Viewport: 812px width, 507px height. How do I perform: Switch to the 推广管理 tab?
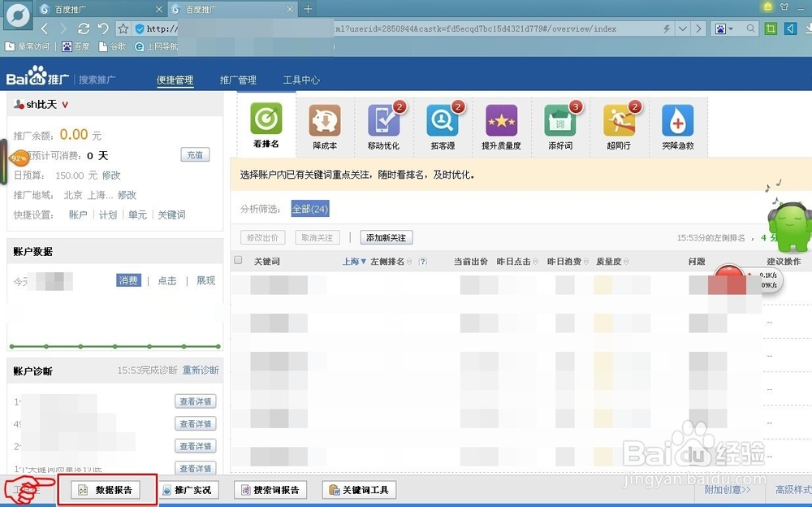coord(239,80)
